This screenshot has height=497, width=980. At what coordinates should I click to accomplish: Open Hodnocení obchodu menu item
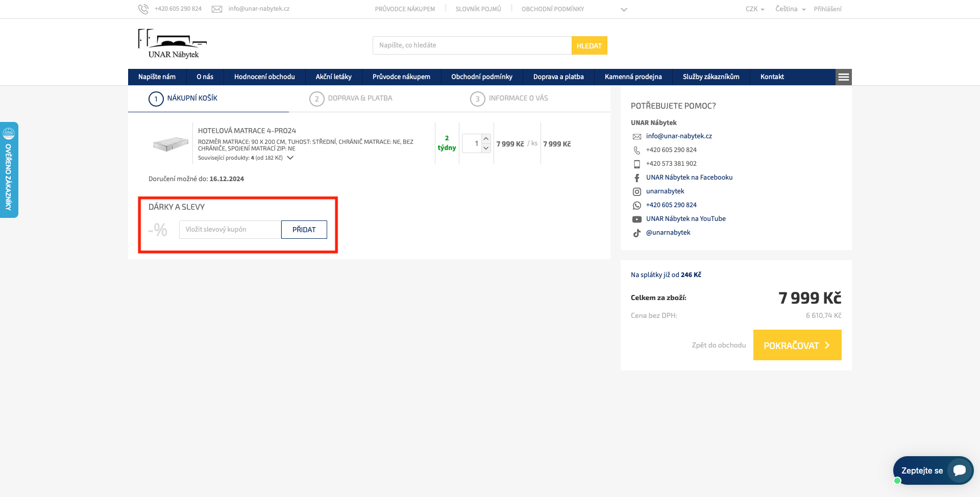[264, 77]
